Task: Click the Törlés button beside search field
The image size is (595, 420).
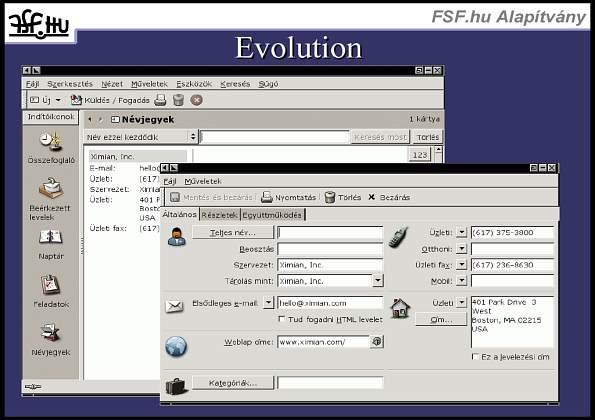Action: point(428,137)
